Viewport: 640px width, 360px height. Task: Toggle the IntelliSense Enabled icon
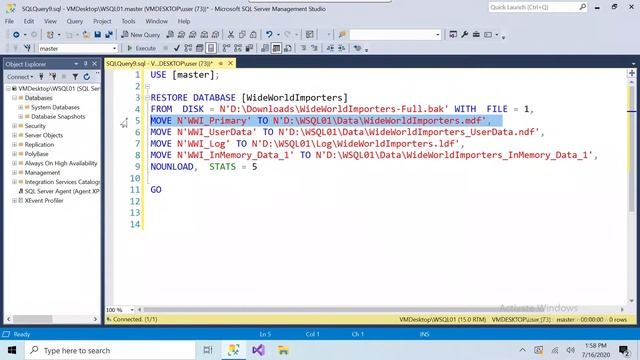click(211, 48)
